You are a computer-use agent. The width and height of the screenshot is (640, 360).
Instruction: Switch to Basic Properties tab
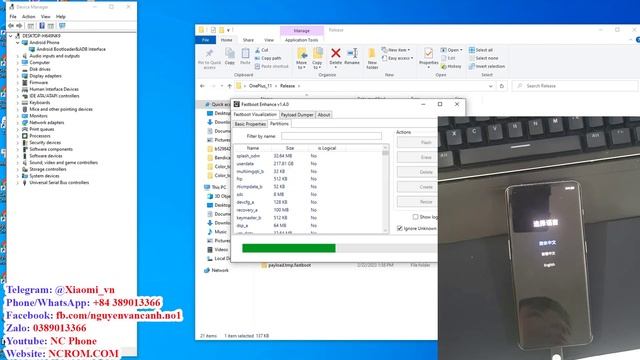pyautogui.click(x=250, y=124)
